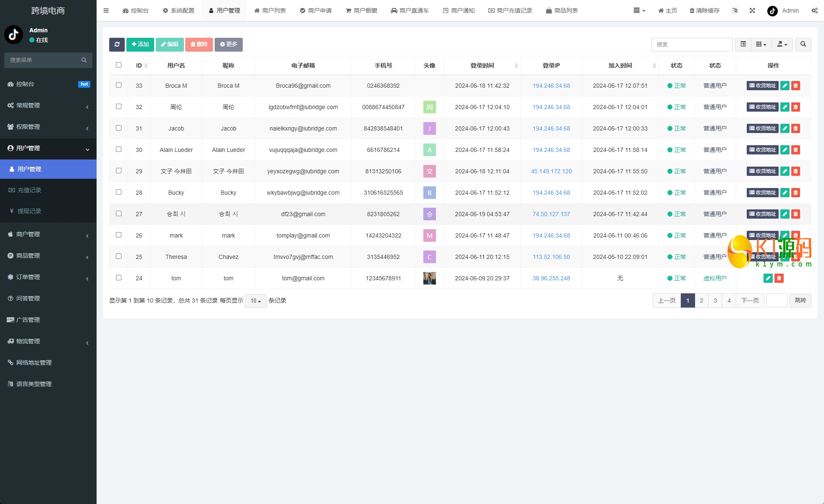The height and width of the screenshot is (504, 824).
Task: Switch to the 商户列表 tab
Action: point(270,10)
